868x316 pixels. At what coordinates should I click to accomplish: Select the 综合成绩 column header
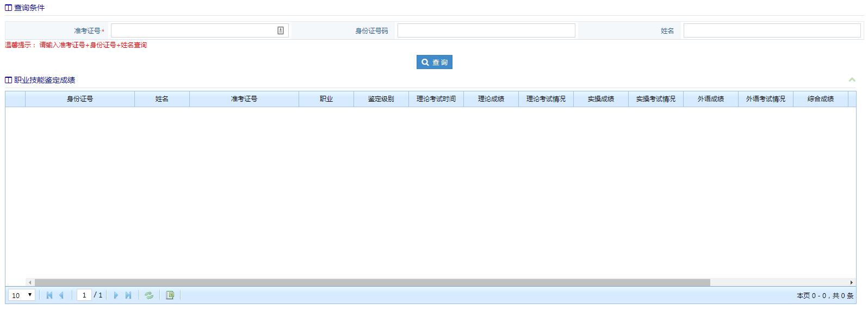coord(820,99)
